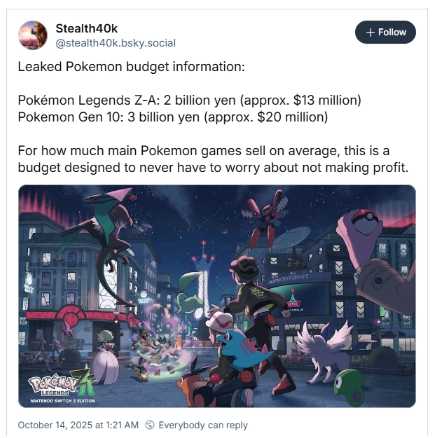Click the red Pokémon Center sign on the building

coord(72,317)
